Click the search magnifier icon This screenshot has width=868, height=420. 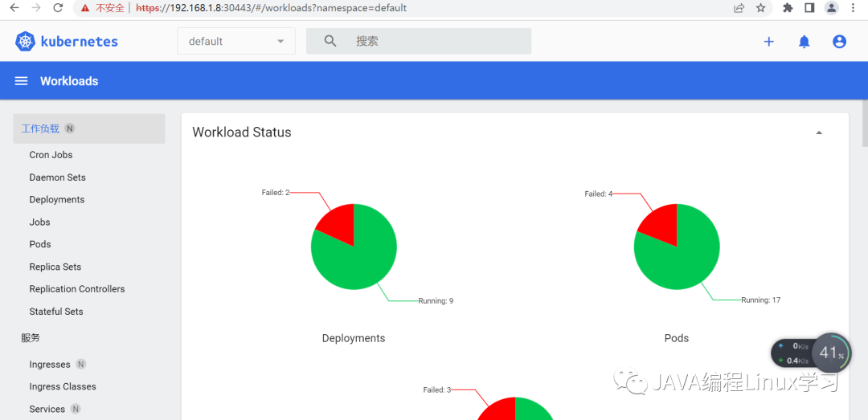(x=330, y=41)
